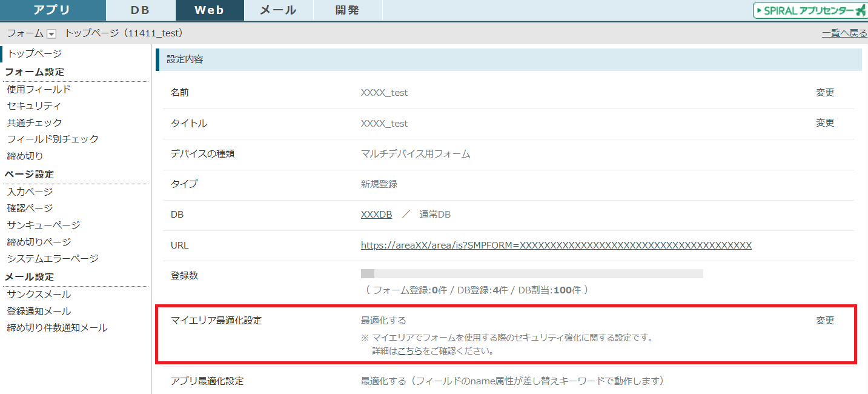
Task: Click 変更 next to 名前
Action: 825,92
